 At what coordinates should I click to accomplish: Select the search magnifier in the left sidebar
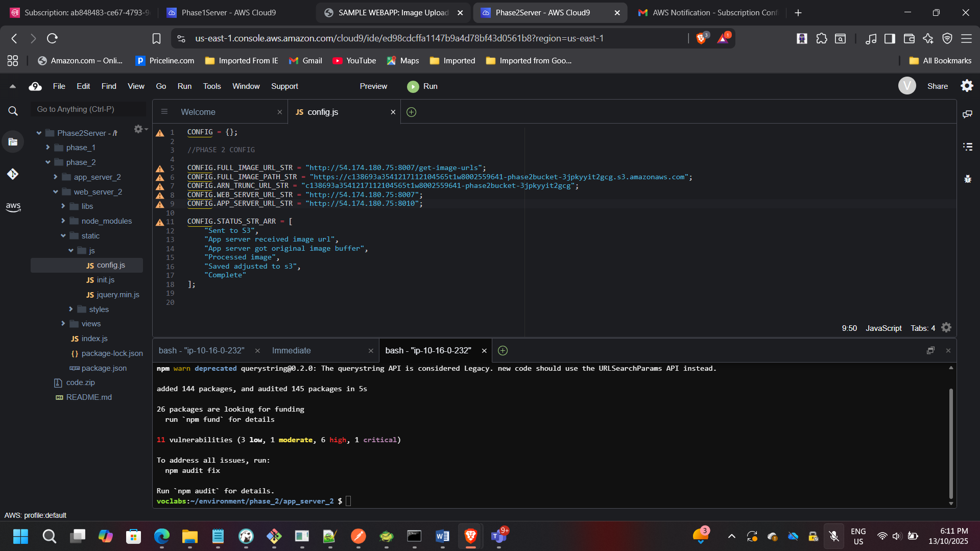pyautogui.click(x=13, y=111)
